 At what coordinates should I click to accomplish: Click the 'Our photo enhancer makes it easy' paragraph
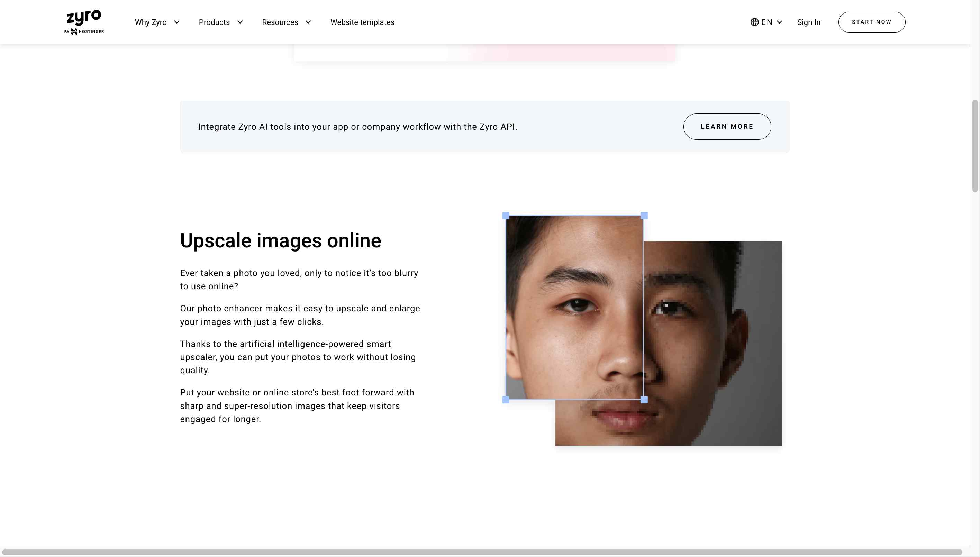300,315
